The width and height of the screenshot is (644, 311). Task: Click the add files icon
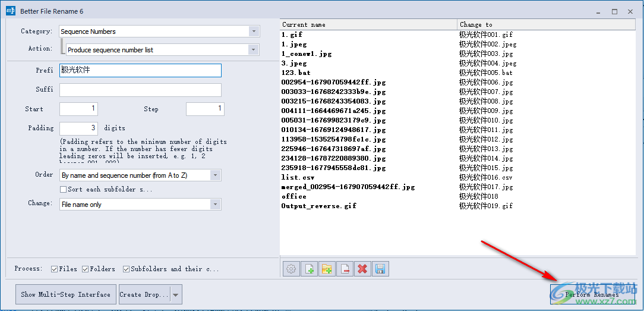pos(309,269)
